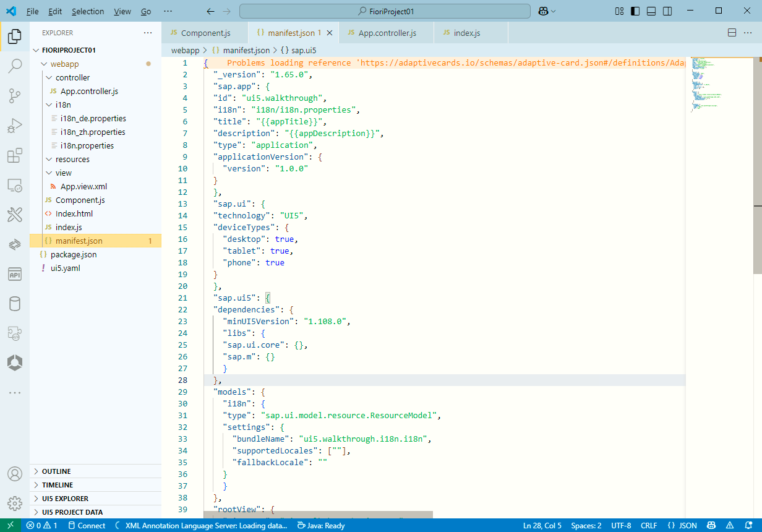Switch to the App.controller.js tab
The image size is (762, 532).
[x=387, y=33]
